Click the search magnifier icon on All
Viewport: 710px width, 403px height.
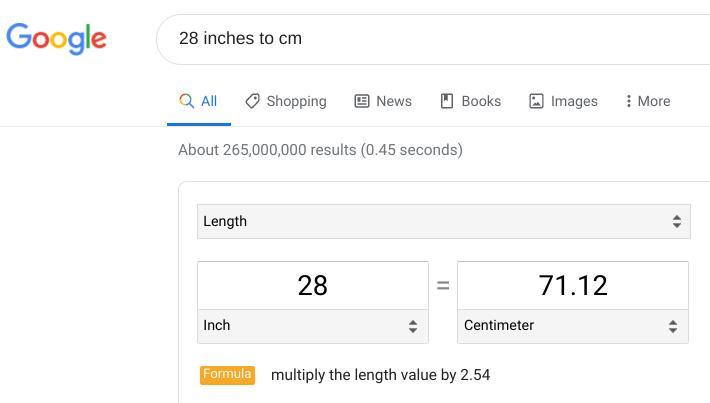point(186,101)
